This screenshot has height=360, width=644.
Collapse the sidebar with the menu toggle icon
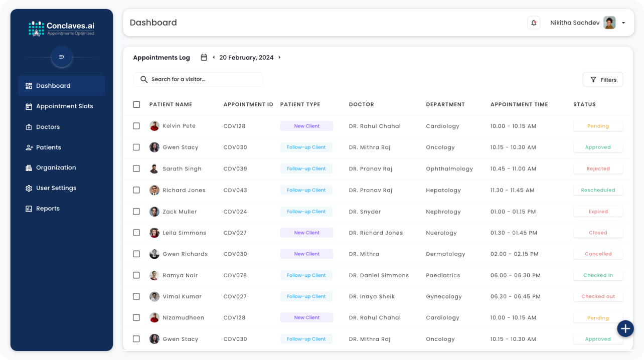point(62,57)
